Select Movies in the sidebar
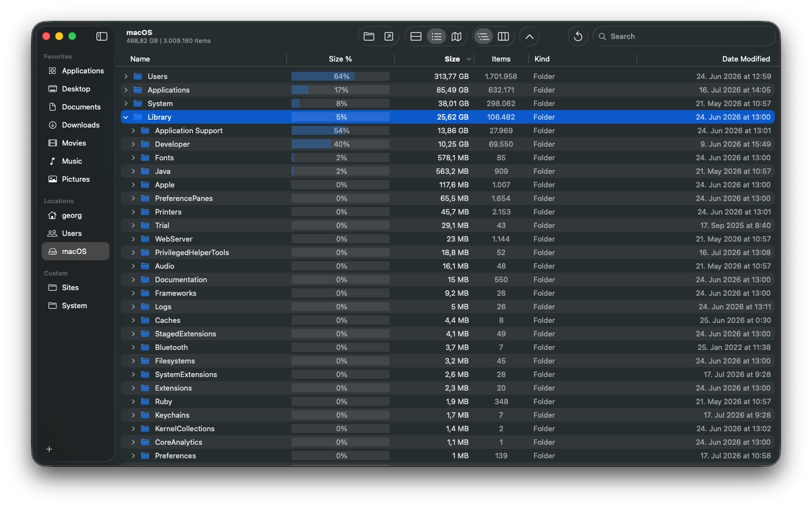This screenshot has width=812, height=508. [x=76, y=143]
